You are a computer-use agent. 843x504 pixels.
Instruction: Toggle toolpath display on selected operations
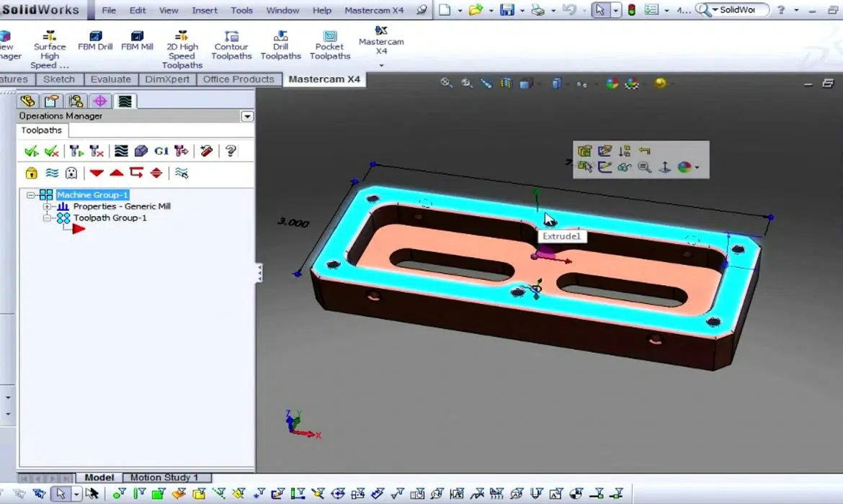point(52,173)
